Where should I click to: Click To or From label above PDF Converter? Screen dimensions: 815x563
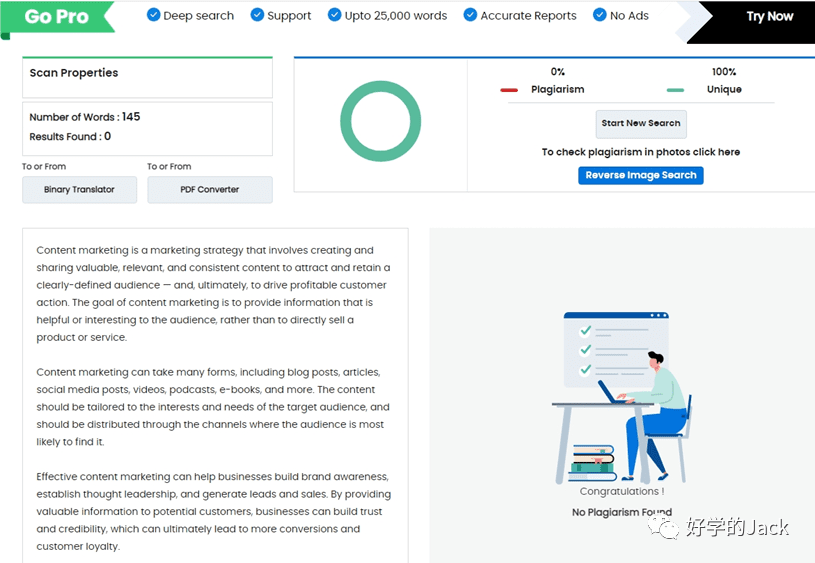click(169, 166)
